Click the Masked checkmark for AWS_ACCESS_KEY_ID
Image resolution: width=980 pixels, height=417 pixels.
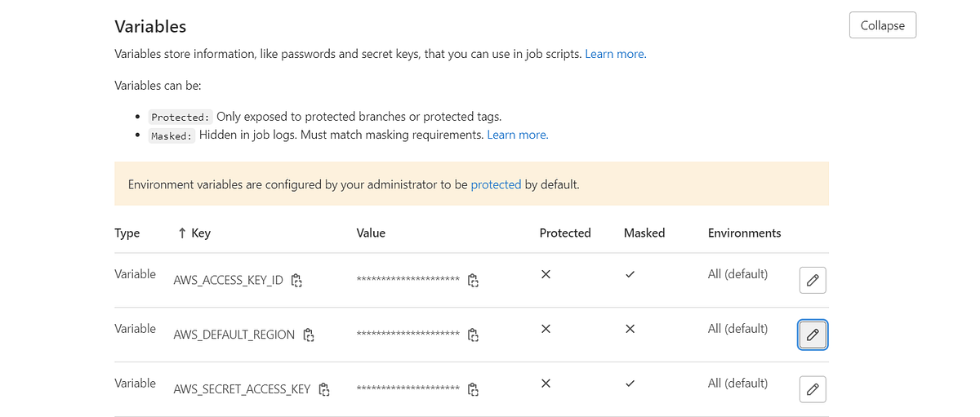pyautogui.click(x=630, y=274)
